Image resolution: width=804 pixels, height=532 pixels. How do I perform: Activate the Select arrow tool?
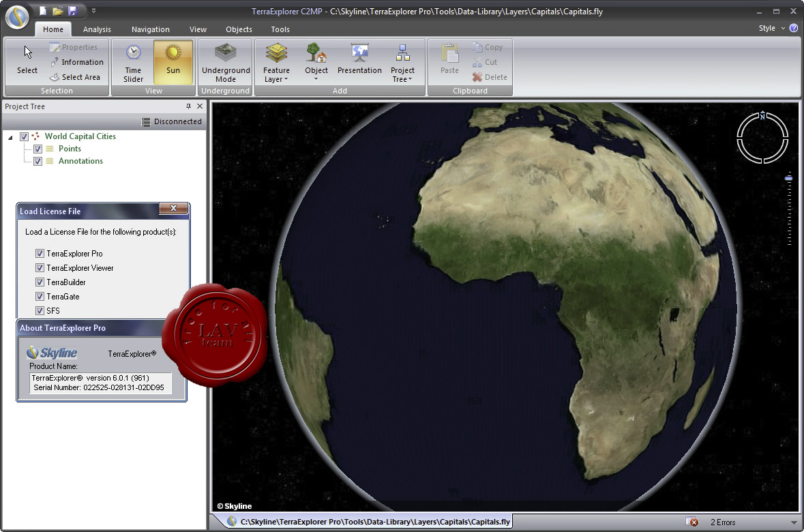(x=27, y=61)
